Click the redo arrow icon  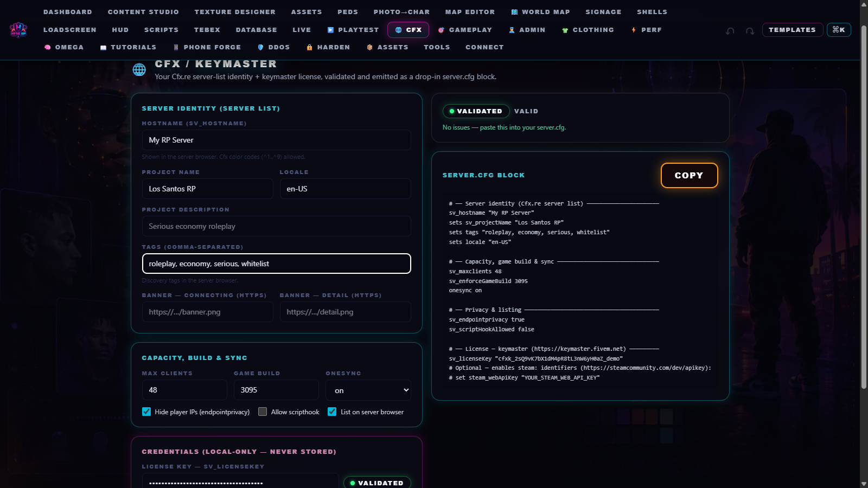pos(750,31)
